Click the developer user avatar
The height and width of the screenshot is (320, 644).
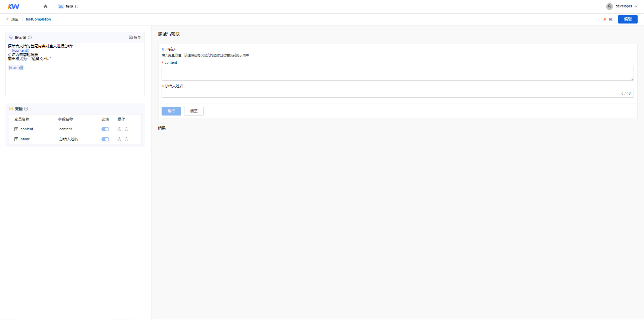click(x=609, y=6)
